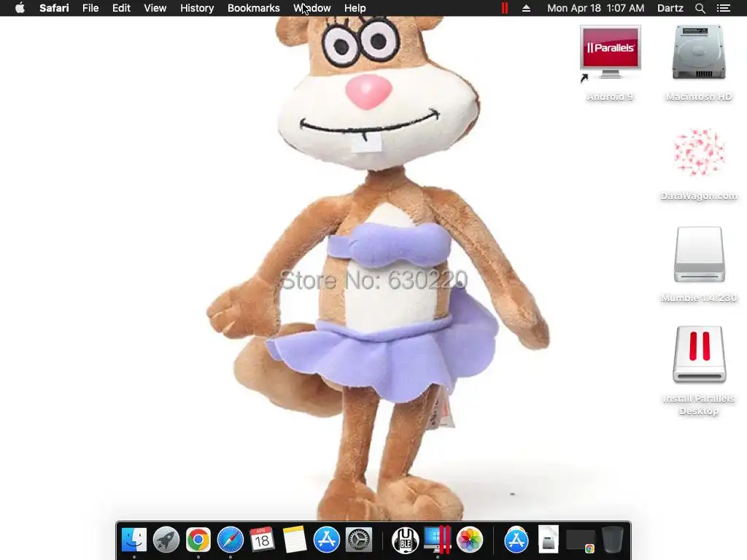Open the View menu

(x=155, y=8)
